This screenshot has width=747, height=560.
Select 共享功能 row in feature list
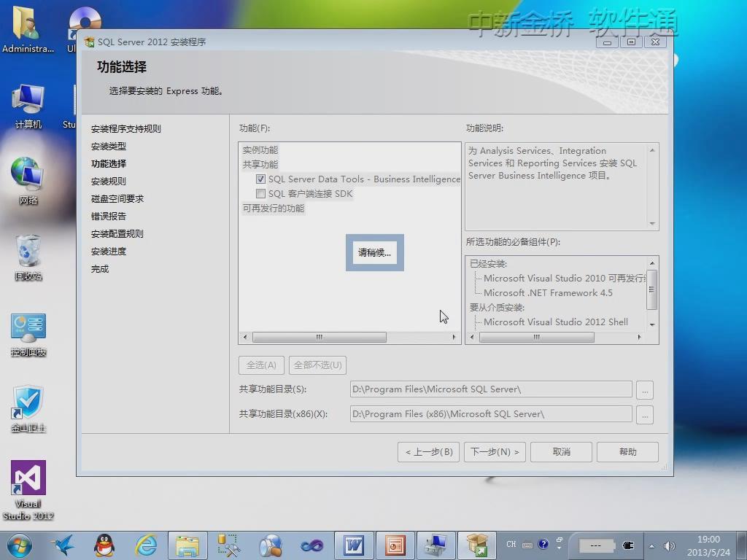pos(260,164)
